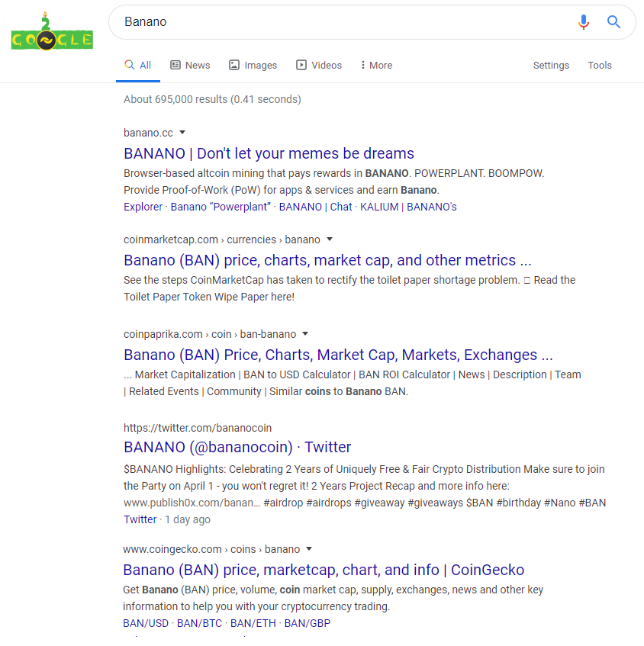
Task: Open BANANO (@bananocoin) Twitter result
Action: click(x=237, y=448)
